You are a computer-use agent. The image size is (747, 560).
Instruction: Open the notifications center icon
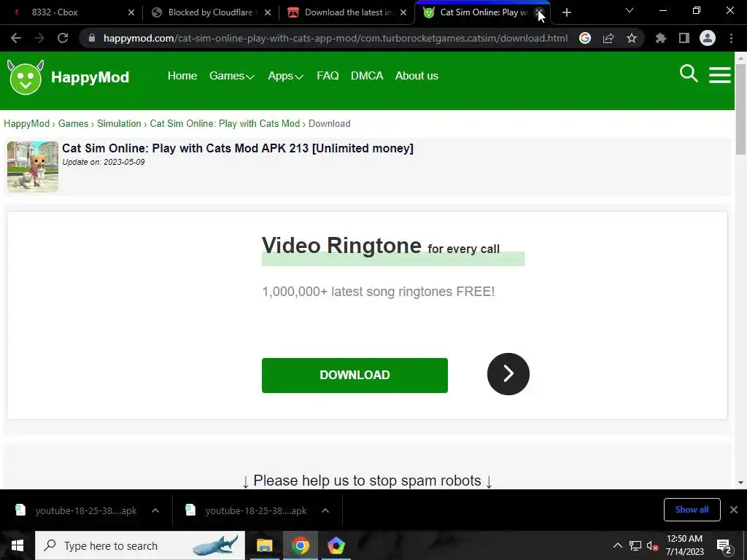pyautogui.click(x=724, y=546)
